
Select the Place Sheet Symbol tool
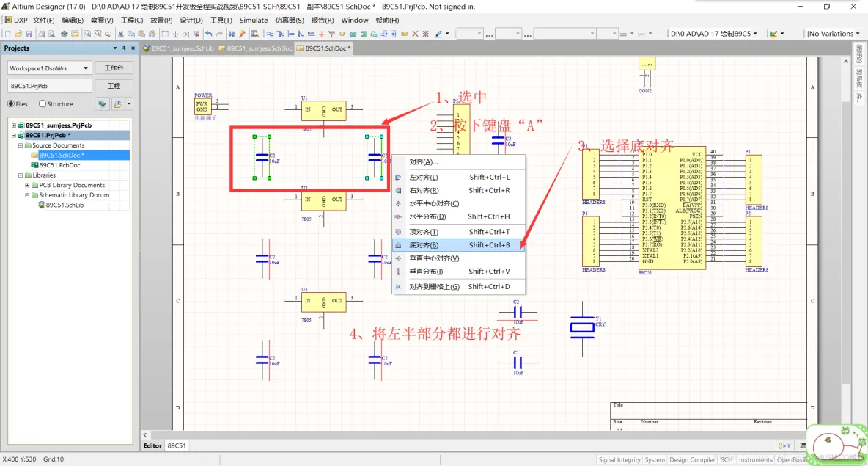click(353, 34)
